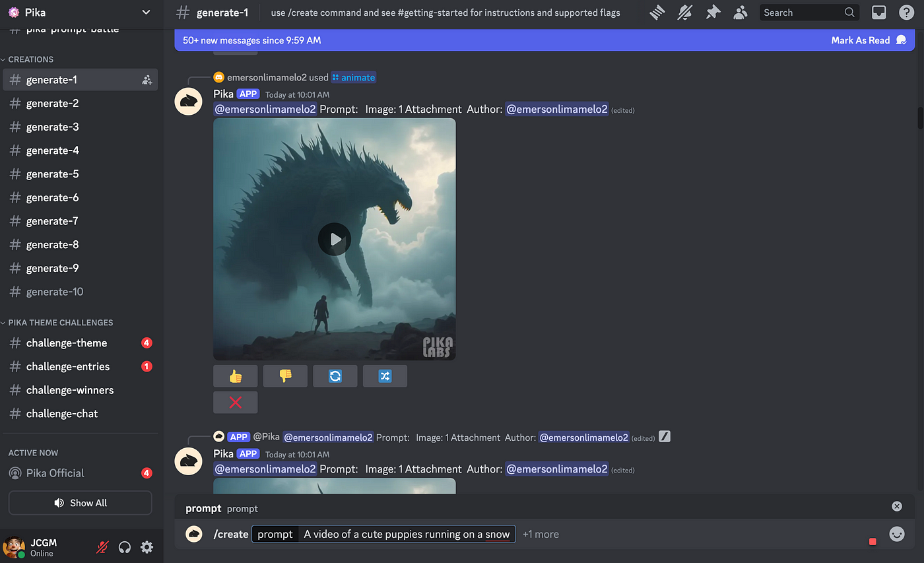Click the regenerate refresh arrows button
This screenshot has height=563, width=924.
click(x=335, y=376)
